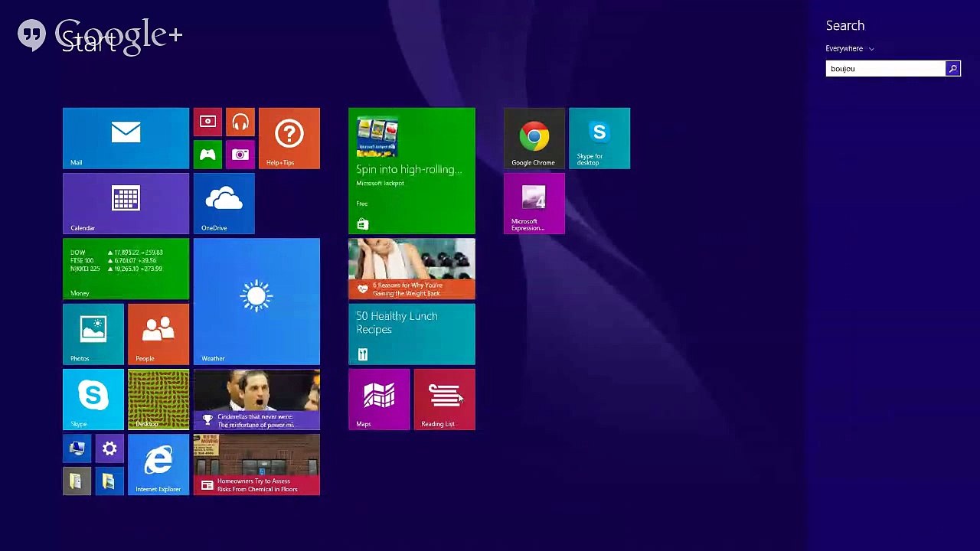Open the Documents folder tile
980x551 pixels.
coord(77,481)
